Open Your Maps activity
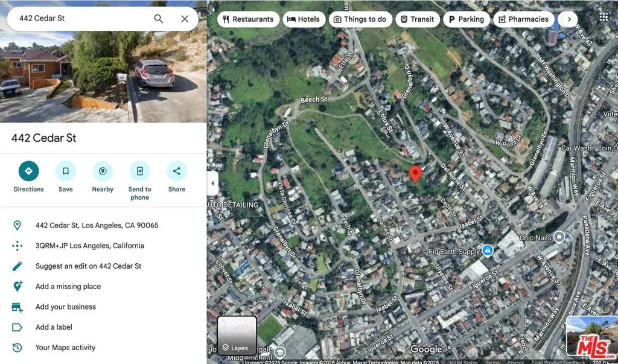Viewport: 618px width, 364px height. 65,348
